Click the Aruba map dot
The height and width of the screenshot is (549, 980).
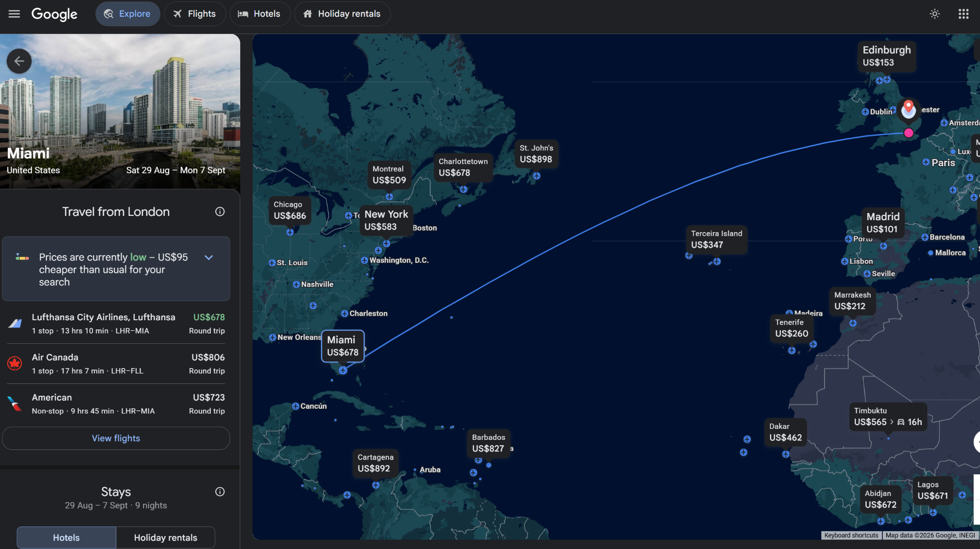[415, 470]
